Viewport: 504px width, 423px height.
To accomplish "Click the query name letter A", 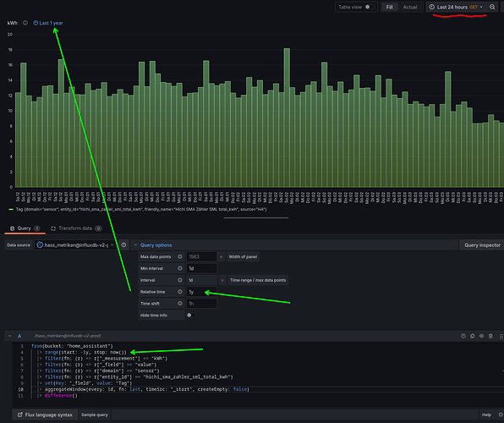I will (x=19, y=336).
